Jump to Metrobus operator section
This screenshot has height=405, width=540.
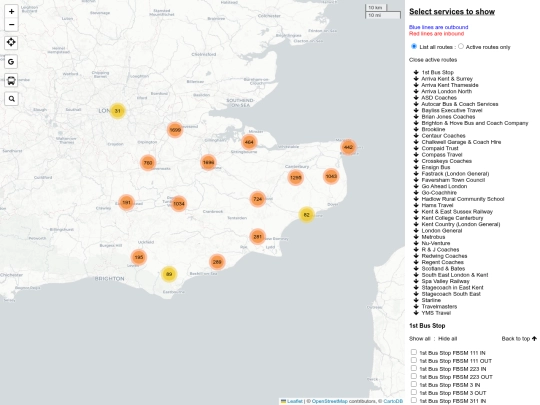(x=433, y=237)
